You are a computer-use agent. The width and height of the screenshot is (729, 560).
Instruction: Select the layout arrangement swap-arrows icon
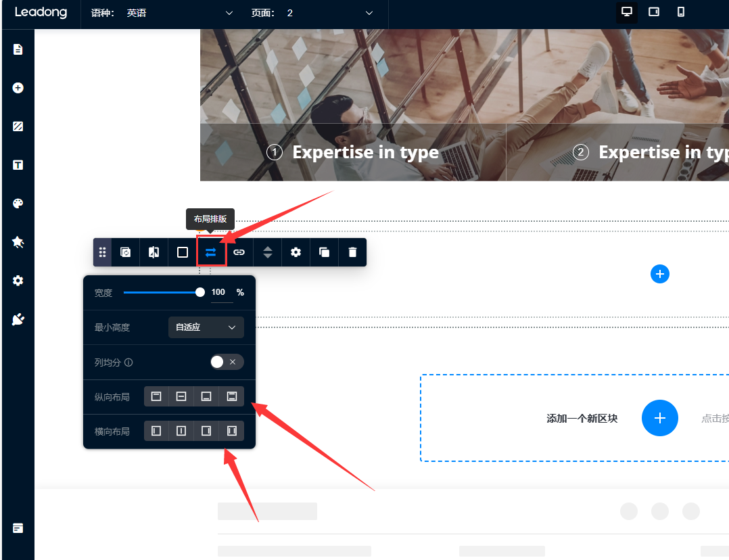(x=211, y=252)
